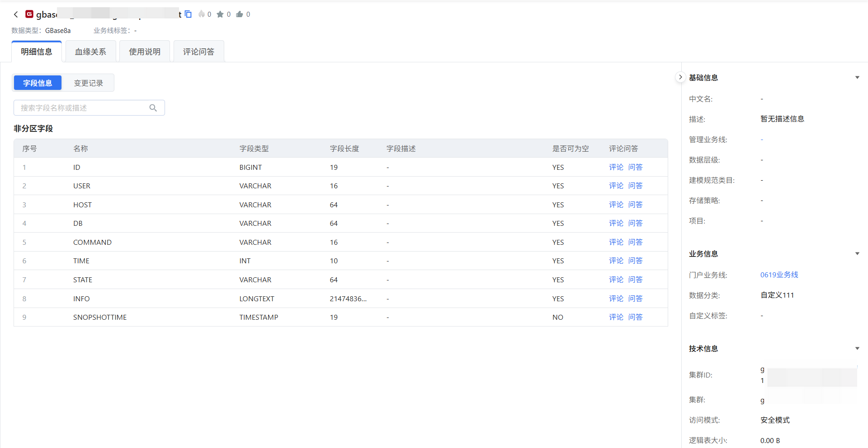Viewport: 868px width, 448px height.
Task: Collapse the right side info panel
Action: tap(680, 77)
